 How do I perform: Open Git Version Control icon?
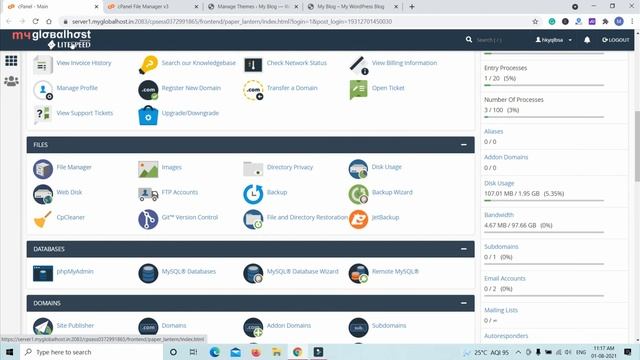[148, 219]
